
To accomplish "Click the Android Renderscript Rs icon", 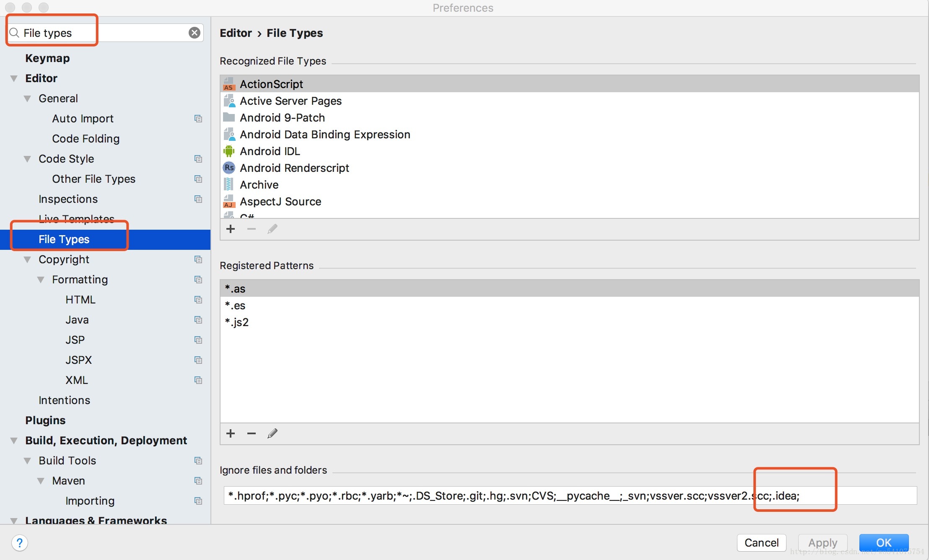I will tap(229, 168).
